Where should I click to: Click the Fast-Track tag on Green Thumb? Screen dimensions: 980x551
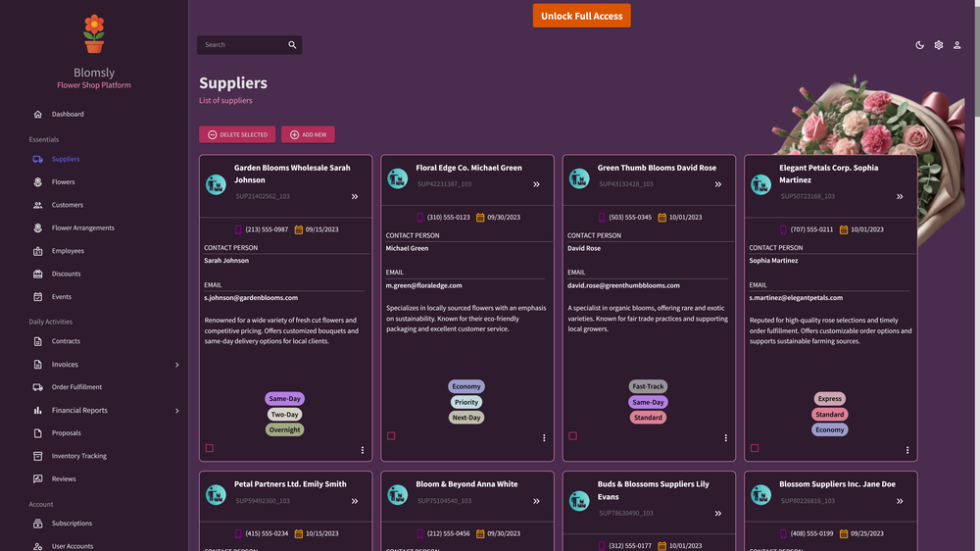[x=648, y=386]
